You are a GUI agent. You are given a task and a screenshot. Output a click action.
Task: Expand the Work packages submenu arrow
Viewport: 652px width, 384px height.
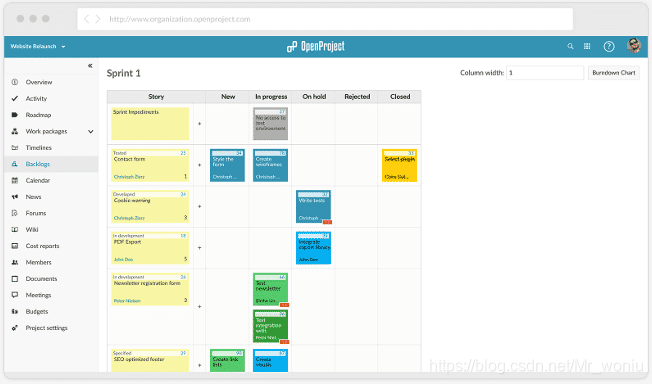[91, 131]
